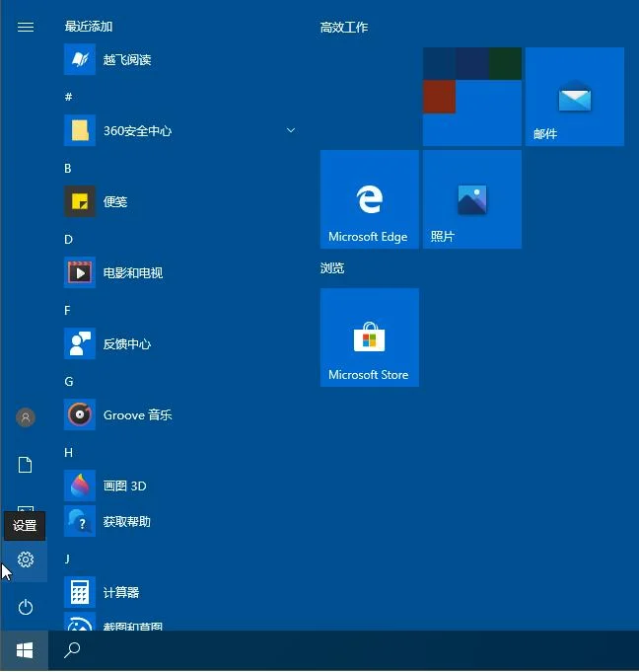639x672 pixels.
Task: Open the 照片 photos tile
Action: [472, 199]
